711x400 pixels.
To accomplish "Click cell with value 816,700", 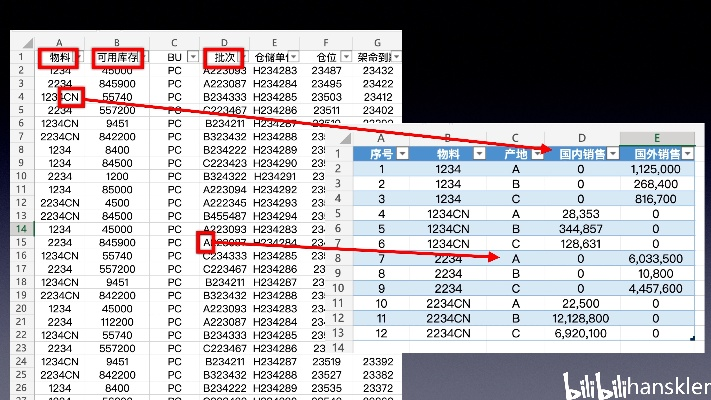I will [657, 199].
